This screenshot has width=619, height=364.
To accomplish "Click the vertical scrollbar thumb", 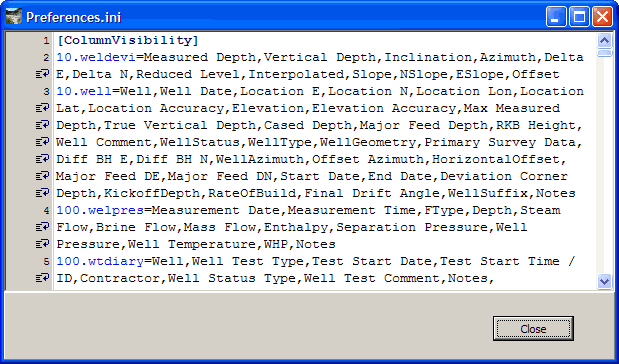I will click(604, 53).
